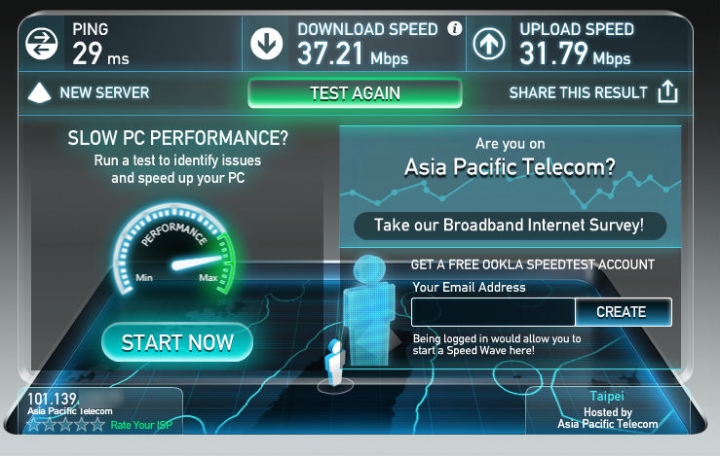Click the ping arrows icon
The width and height of the screenshot is (720, 456).
click(41, 44)
